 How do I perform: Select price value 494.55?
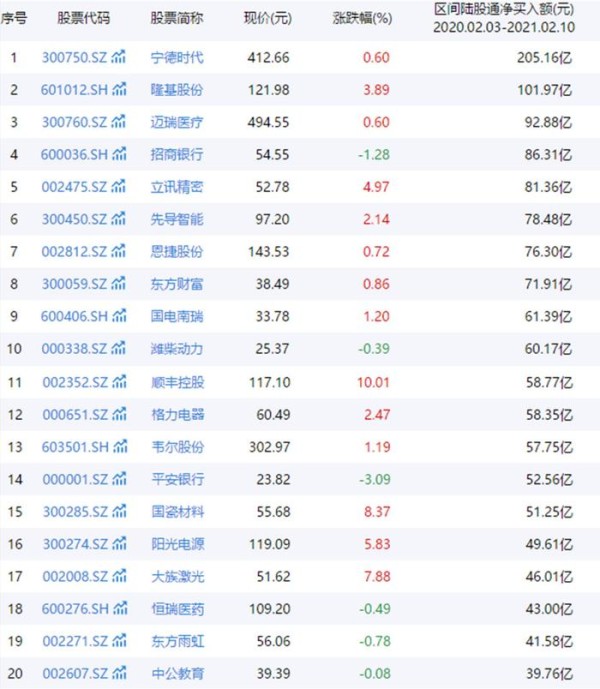268,122
